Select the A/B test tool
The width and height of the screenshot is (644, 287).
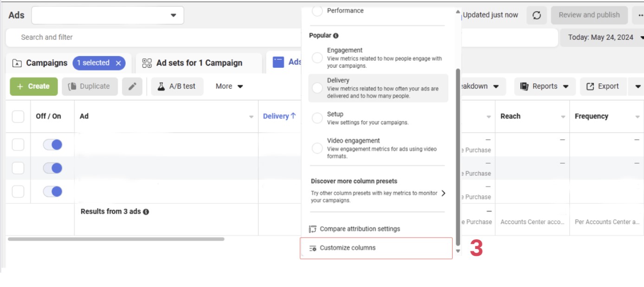pos(177,86)
